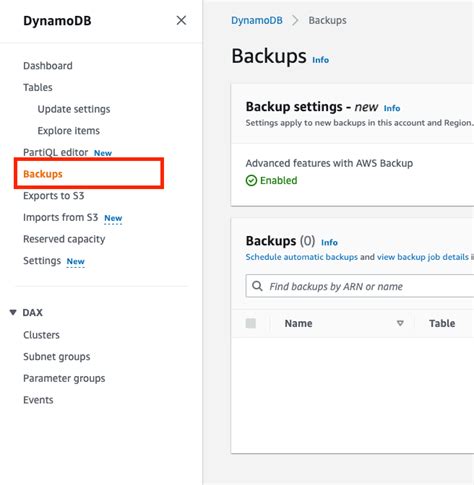Open the view backup job details link

422,257
